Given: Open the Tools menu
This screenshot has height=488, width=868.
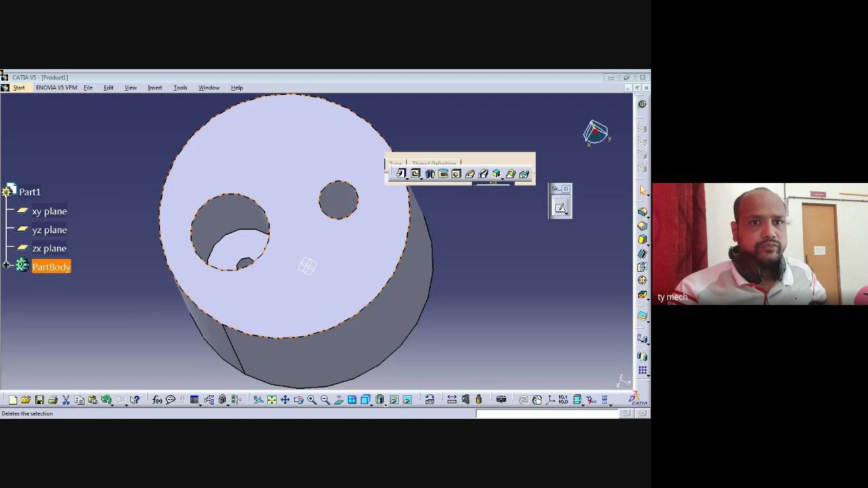Looking at the screenshot, I should tap(180, 87).
